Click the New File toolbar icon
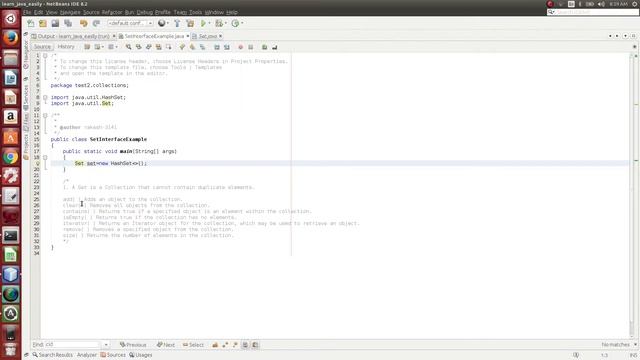Image resolution: width=640 pixels, height=360 pixels. (31, 23)
